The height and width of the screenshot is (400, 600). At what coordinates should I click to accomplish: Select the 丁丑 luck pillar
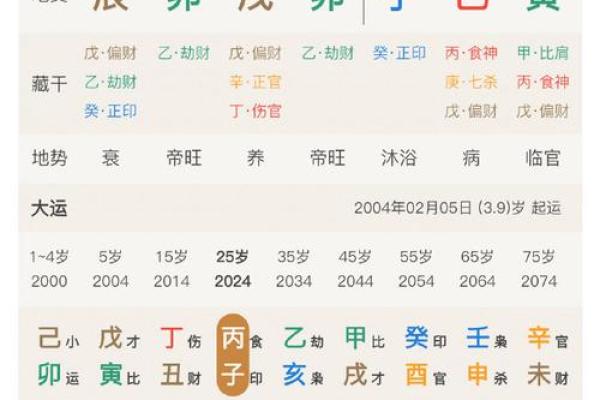180,357
